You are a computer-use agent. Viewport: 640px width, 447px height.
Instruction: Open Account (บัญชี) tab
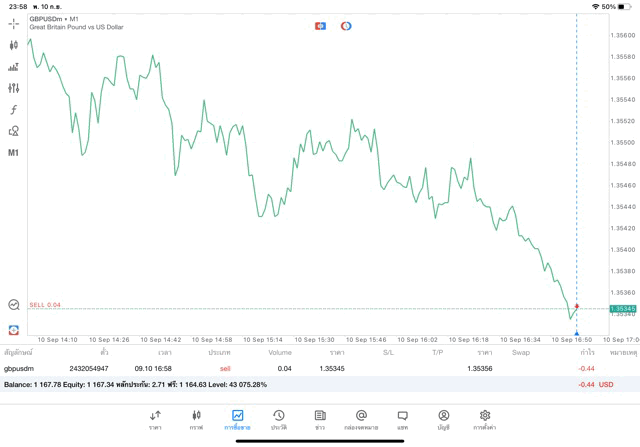pyautogui.click(x=443, y=419)
